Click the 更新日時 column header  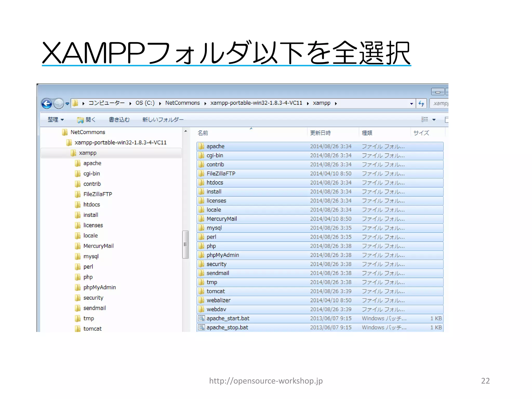point(320,133)
